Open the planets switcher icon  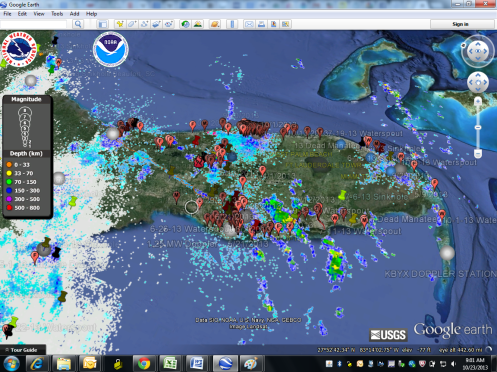pyautogui.click(x=215, y=24)
